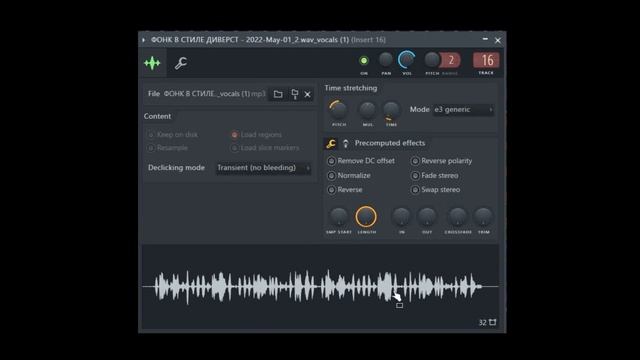
Task: Click the mixer TRACK number 16
Action: 486,60
